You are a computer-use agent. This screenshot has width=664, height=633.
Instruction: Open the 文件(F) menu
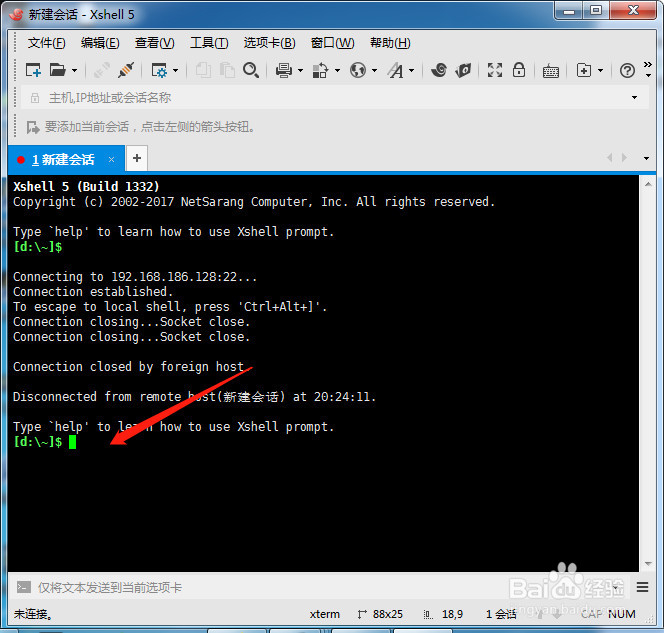point(47,43)
